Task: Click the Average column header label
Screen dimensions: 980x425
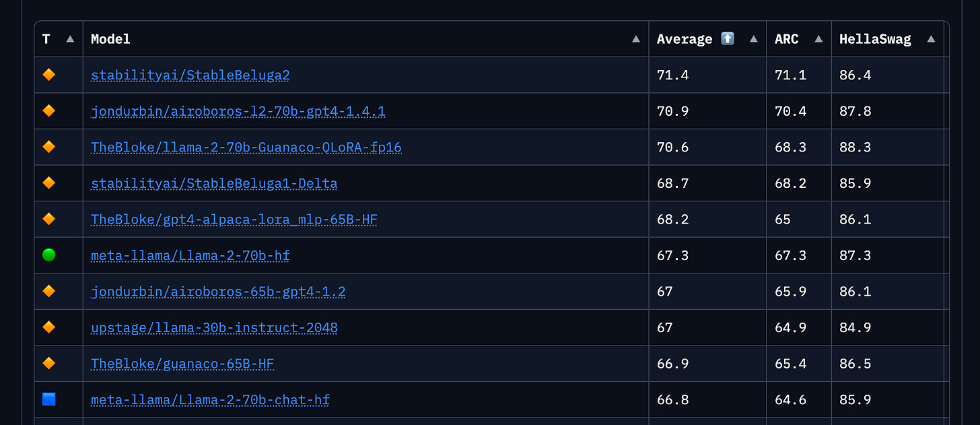Action: (685, 39)
